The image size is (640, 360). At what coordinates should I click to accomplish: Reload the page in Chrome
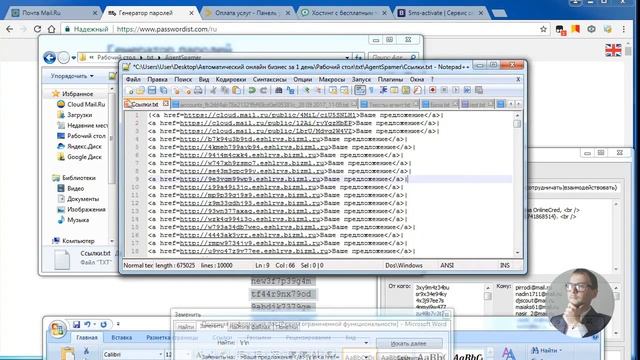[37, 29]
